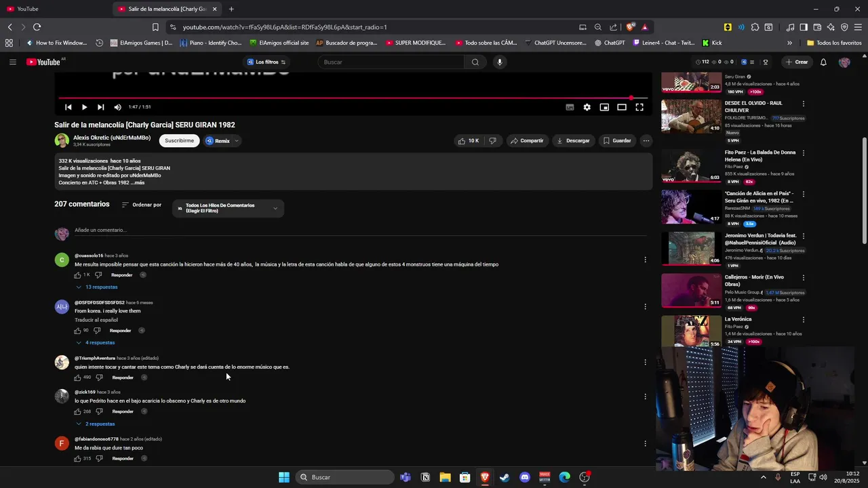This screenshot has width=868, height=488.
Task: Toggle theater mode on the player
Action: coord(621,107)
